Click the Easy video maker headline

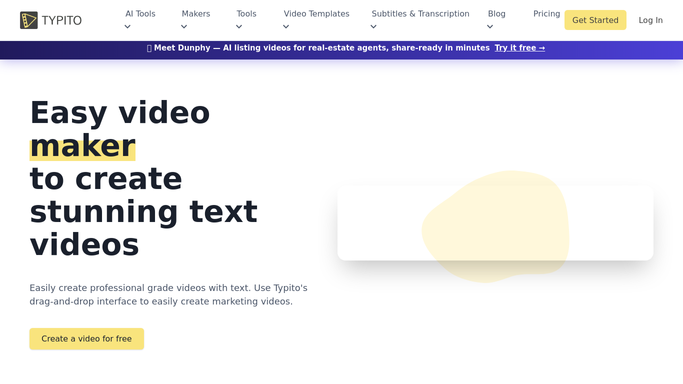(x=144, y=179)
